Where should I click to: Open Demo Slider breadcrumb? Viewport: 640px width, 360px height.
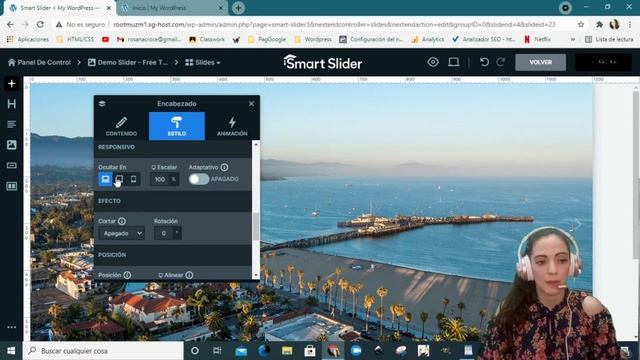pos(128,62)
